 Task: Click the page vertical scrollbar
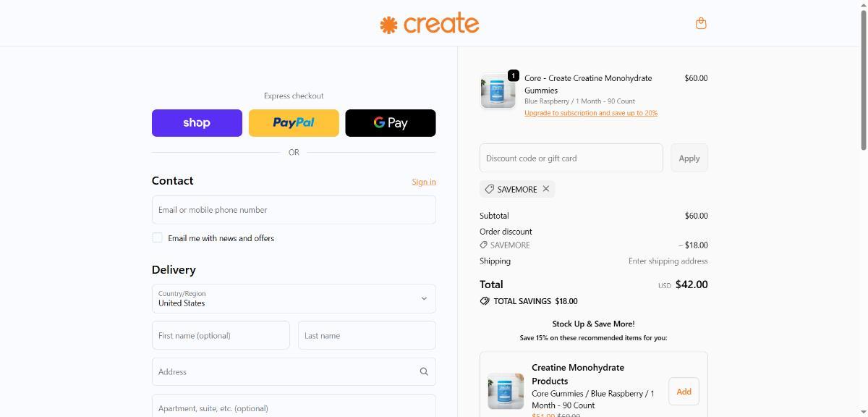[863, 80]
